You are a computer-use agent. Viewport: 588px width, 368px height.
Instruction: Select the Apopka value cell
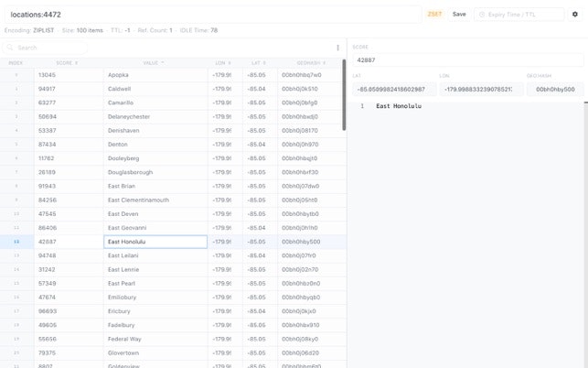[155, 75]
